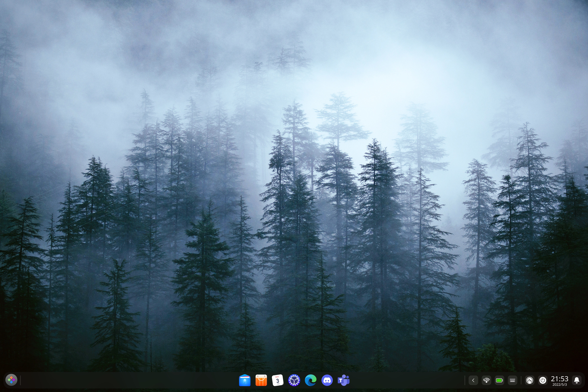Open the clock showing 21:53

(560, 381)
